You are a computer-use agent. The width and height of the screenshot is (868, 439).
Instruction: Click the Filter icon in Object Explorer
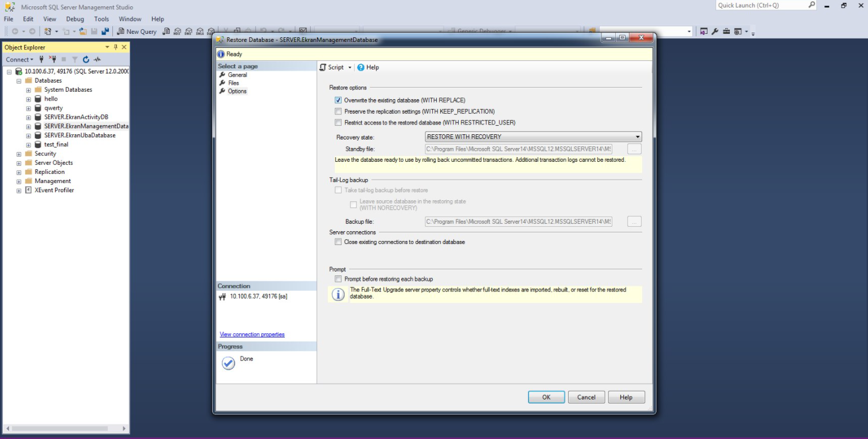pos(75,59)
